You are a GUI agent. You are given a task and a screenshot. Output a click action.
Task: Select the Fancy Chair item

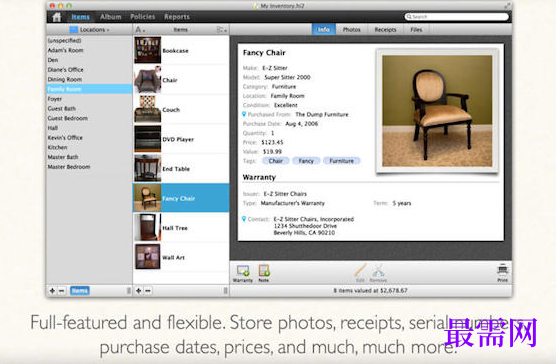coord(181,198)
